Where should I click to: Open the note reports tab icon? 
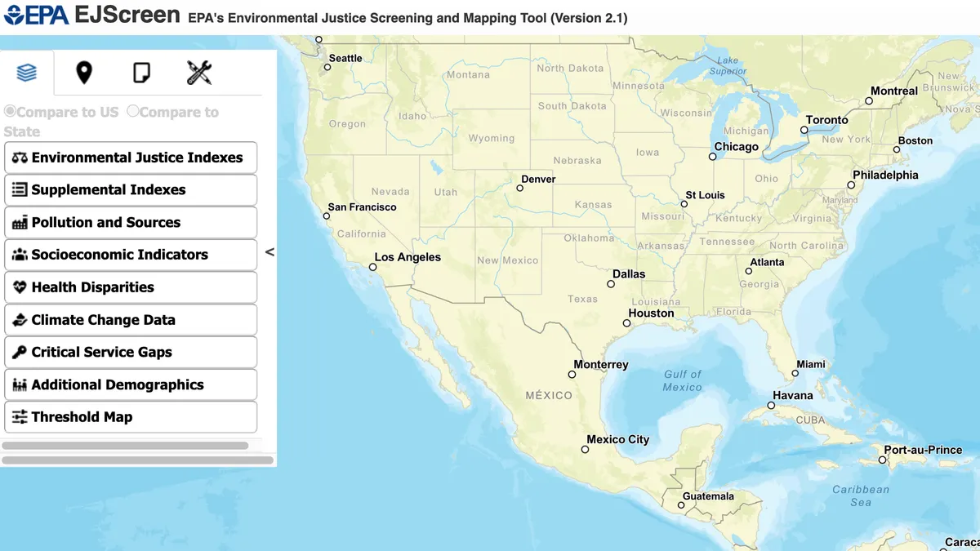[141, 73]
